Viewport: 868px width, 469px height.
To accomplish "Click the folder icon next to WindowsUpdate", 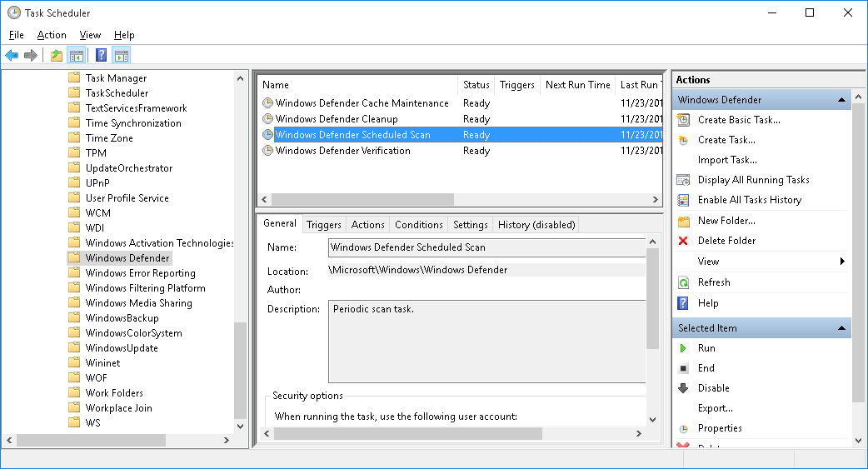I will (x=74, y=347).
